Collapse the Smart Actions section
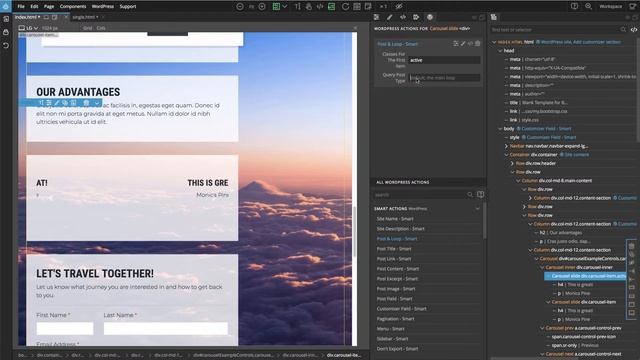 tap(478, 209)
